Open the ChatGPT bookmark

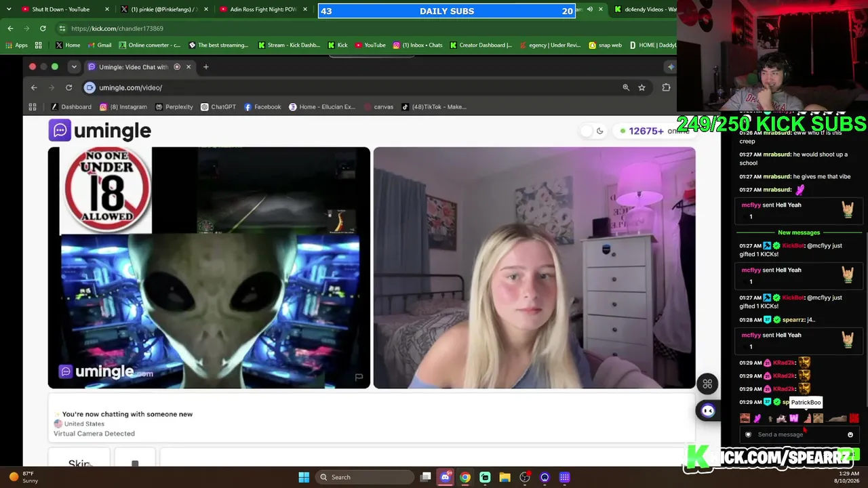(218, 106)
